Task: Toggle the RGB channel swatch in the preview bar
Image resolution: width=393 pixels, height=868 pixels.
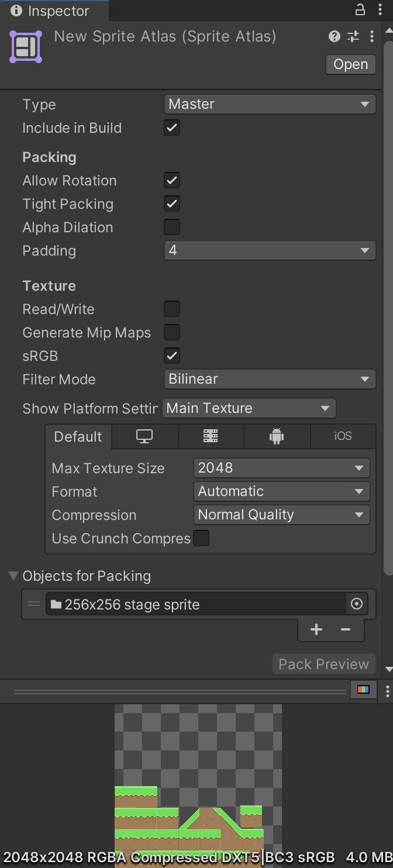Action: click(363, 690)
